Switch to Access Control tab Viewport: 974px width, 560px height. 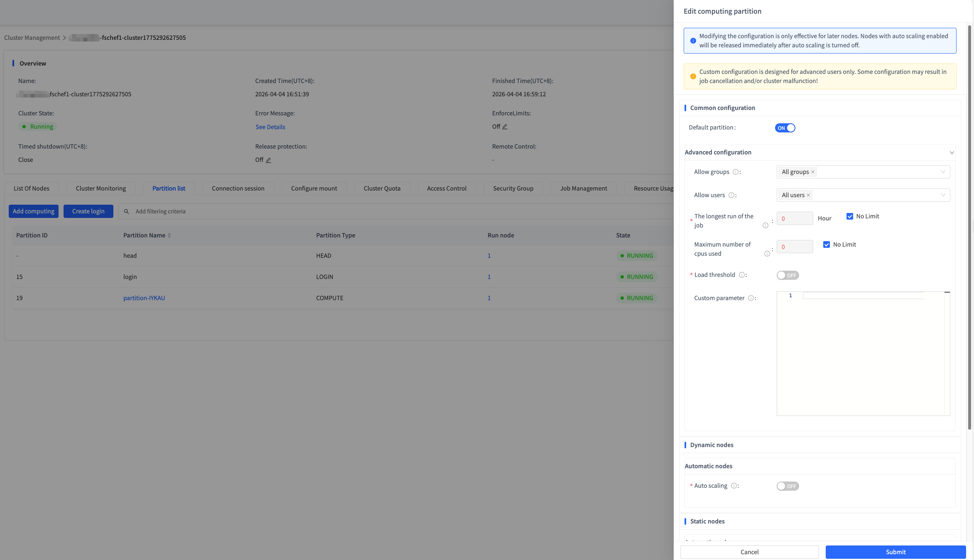447,188
